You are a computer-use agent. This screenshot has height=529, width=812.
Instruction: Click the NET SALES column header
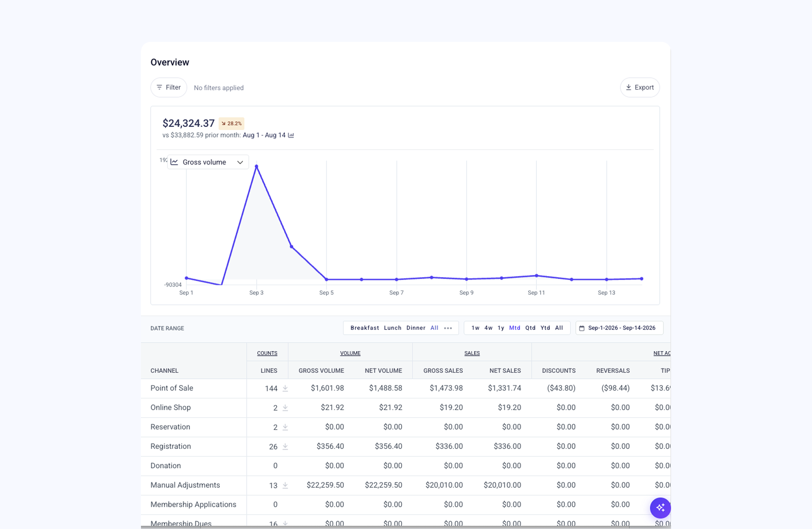(x=505, y=371)
